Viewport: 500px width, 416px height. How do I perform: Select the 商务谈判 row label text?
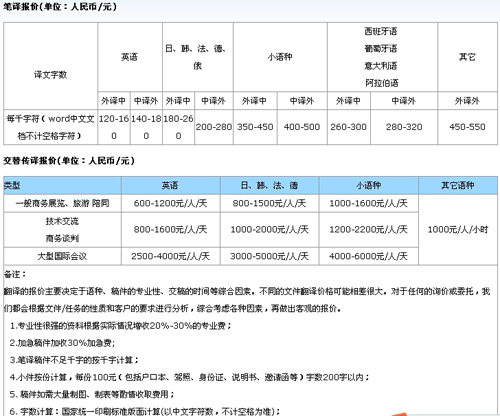[62, 238]
